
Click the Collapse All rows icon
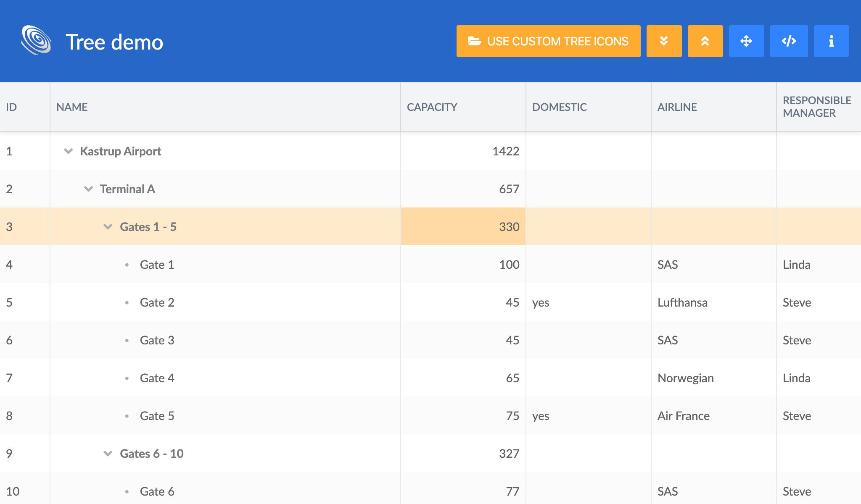(x=705, y=41)
